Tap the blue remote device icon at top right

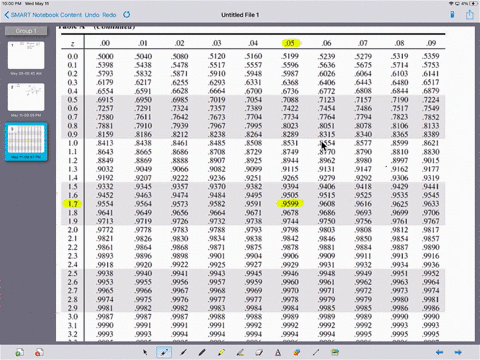coord(452,15)
